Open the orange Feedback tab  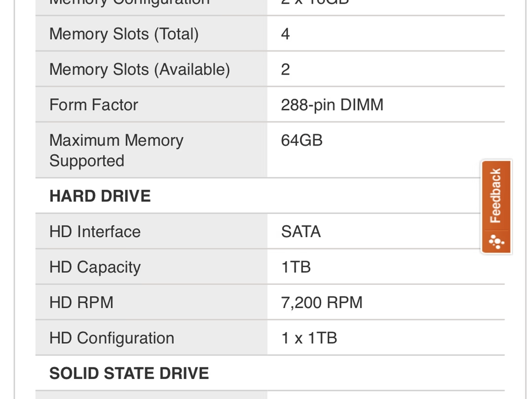click(x=496, y=195)
